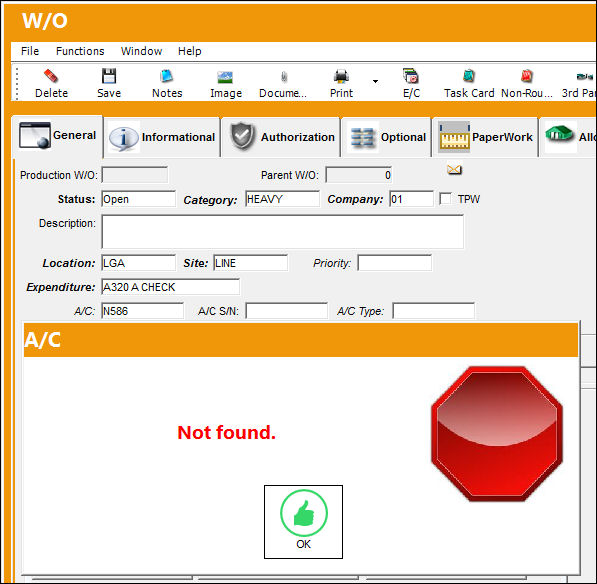
Task: Open the E/C toolbar icon
Action: (x=411, y=76)
